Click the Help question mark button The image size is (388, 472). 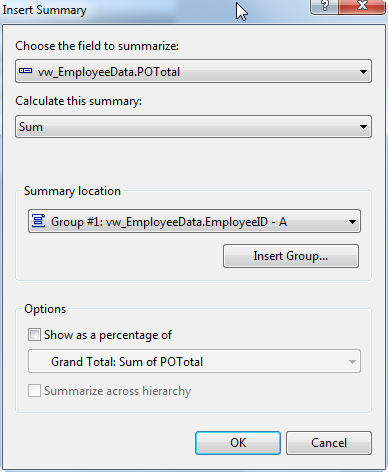(x=325, y=6)
